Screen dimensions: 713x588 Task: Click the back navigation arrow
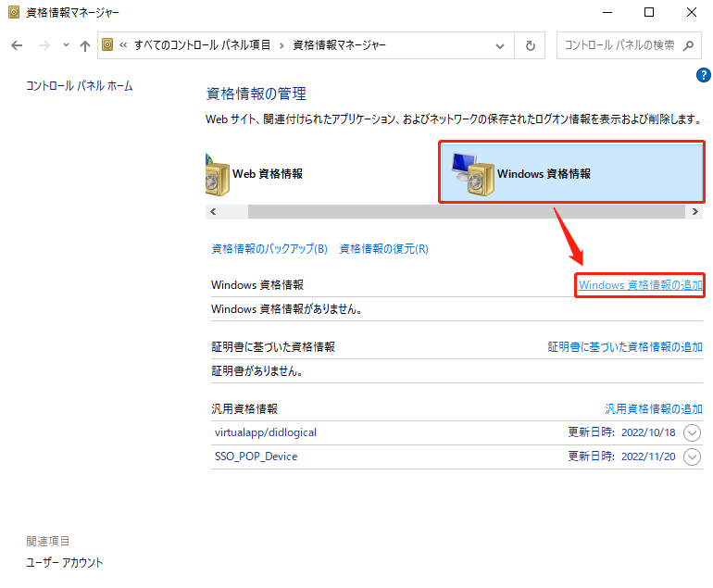pyautogui.click(x=17, y=45)
